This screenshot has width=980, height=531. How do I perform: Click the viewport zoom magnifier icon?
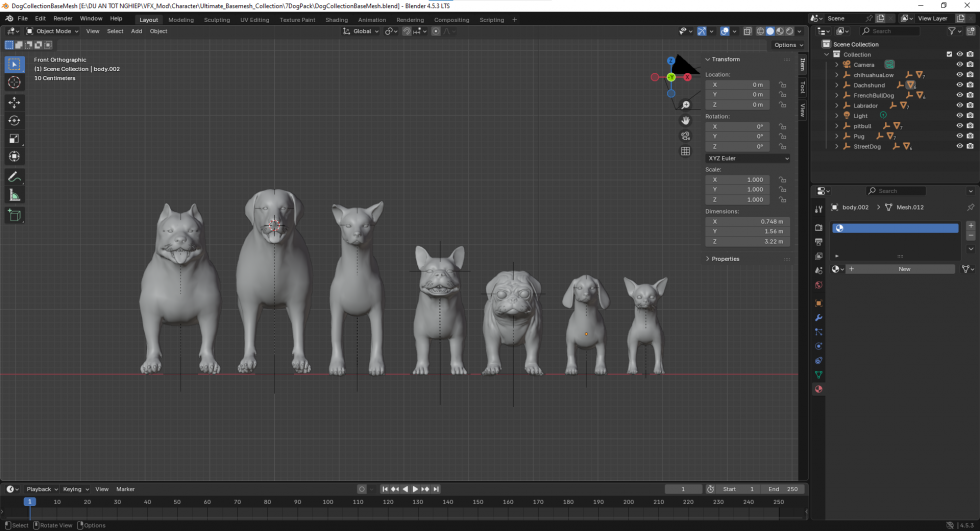point(685,105)
